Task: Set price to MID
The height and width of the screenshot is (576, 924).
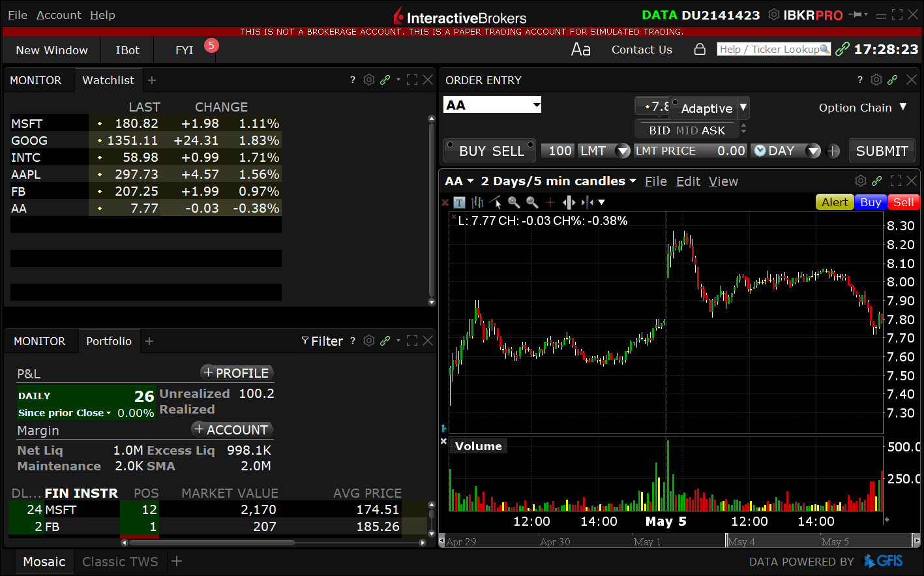Action: [687, 130]
